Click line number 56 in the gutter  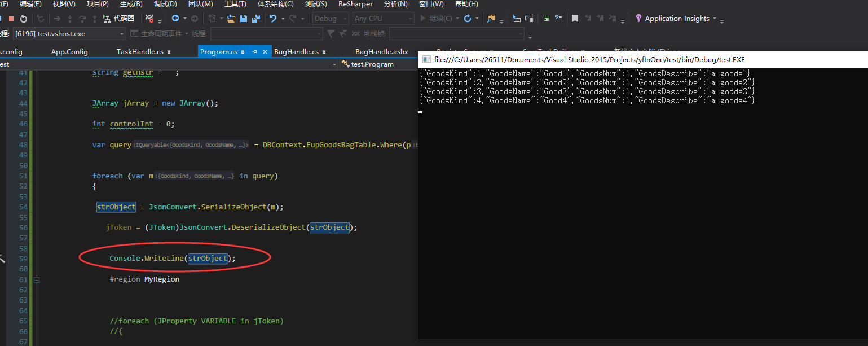coord(23,228)
